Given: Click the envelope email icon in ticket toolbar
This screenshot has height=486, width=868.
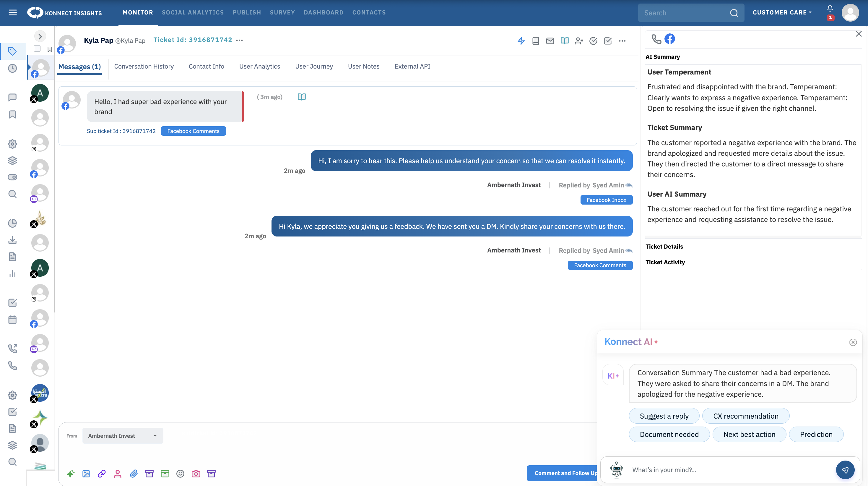Looking at the screenshot, I should tap(550, 41).
